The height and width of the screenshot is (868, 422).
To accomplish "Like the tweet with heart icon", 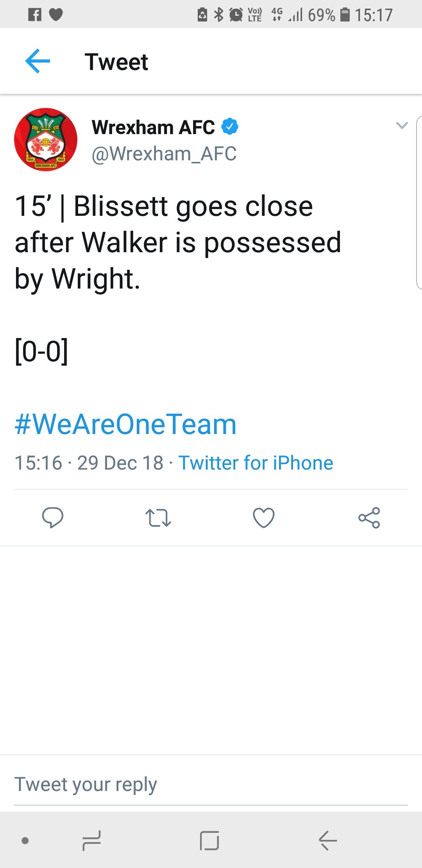I will click(264, 518).
